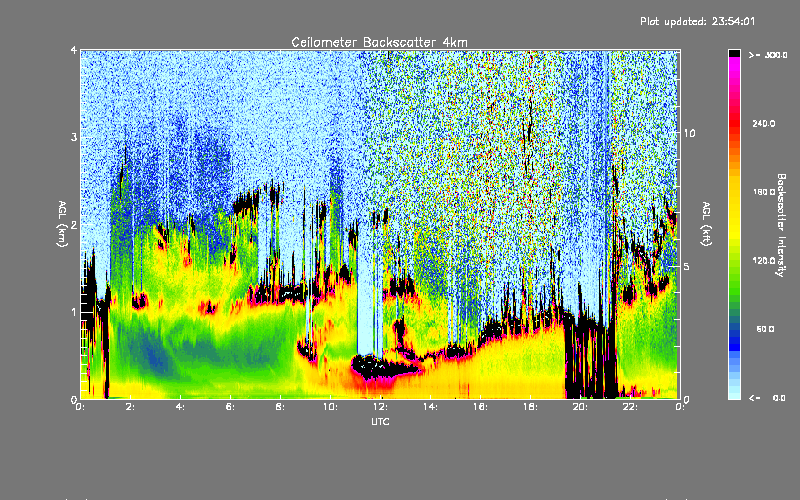The image size is (800, 500).
Task: Click the '<= 0.0' colorbar value
Action: tap(767, 398)
